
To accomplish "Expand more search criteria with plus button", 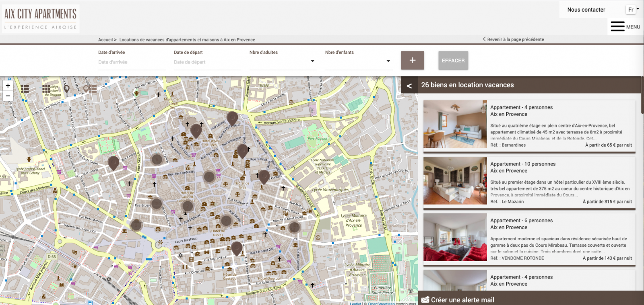I will 413,60.
